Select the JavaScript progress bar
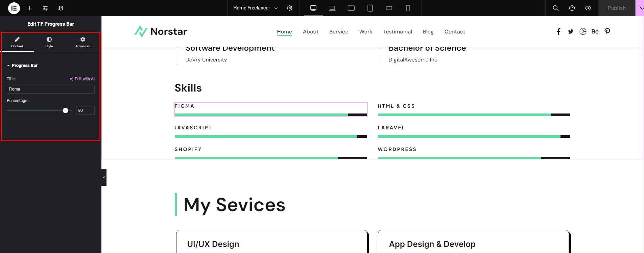The image size is (644, 253). 271,131
